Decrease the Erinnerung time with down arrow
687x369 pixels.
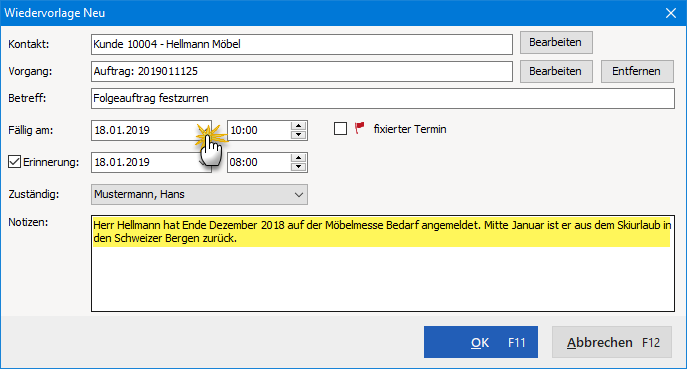298,167
